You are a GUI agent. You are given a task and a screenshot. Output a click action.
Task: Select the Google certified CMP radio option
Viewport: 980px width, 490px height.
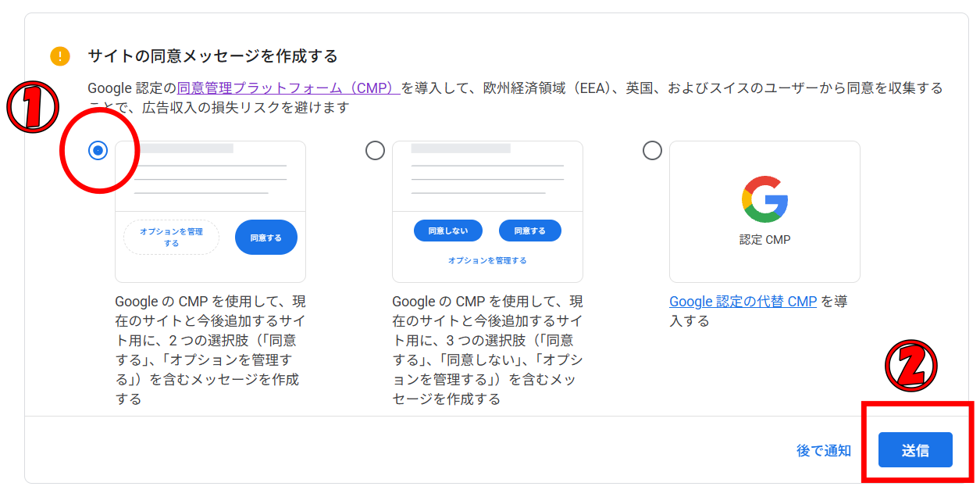pos(652,151)
